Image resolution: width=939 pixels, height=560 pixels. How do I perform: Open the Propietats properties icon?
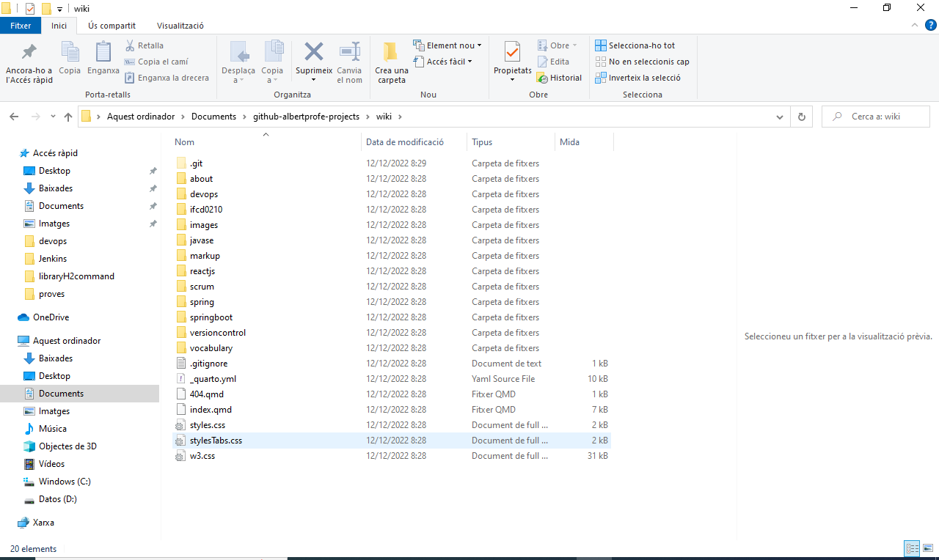coord(512,53)
